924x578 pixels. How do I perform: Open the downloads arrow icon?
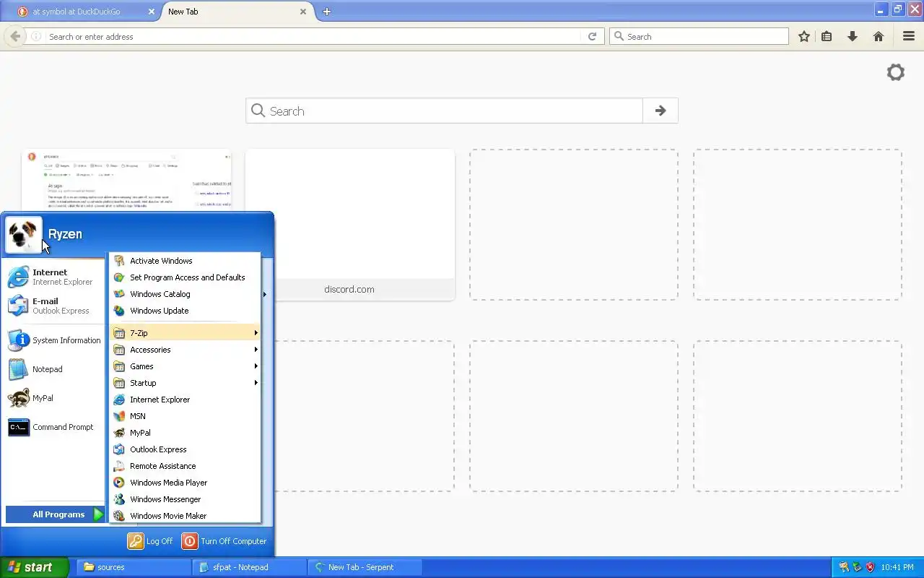[x=853, y=36]
